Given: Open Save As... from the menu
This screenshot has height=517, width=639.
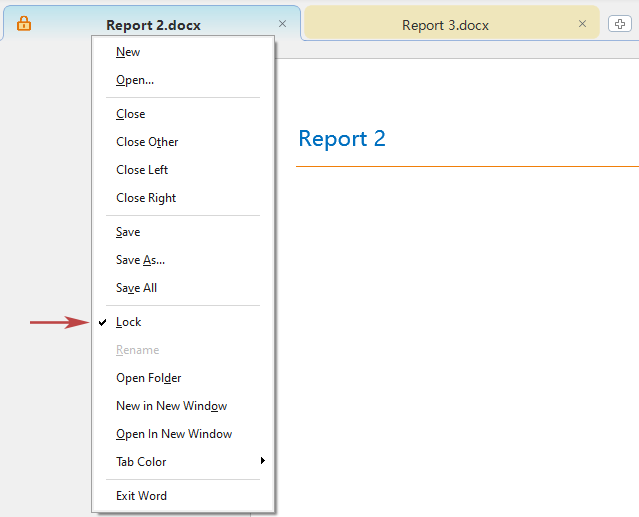Looking at the screenshot, I should click(141, 260).
